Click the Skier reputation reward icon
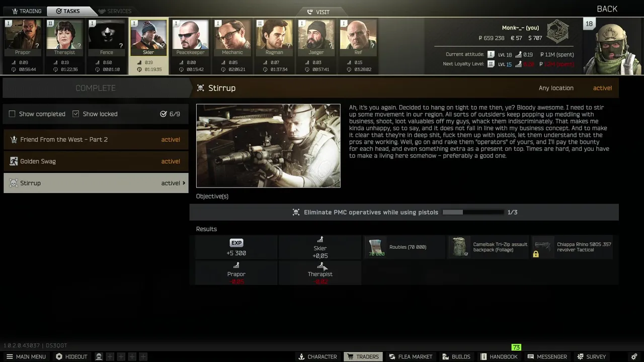This screenshot has height=362, width=644. [320, 240]
